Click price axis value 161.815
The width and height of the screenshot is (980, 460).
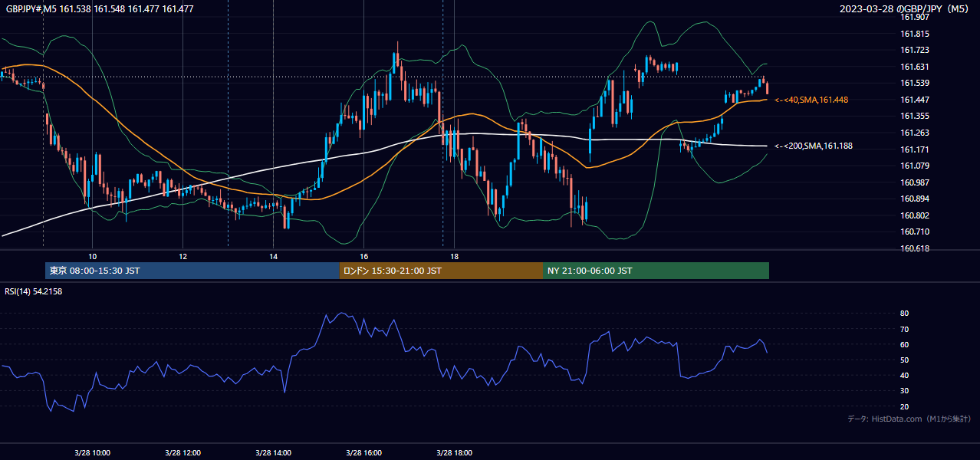tap(915, 34)
